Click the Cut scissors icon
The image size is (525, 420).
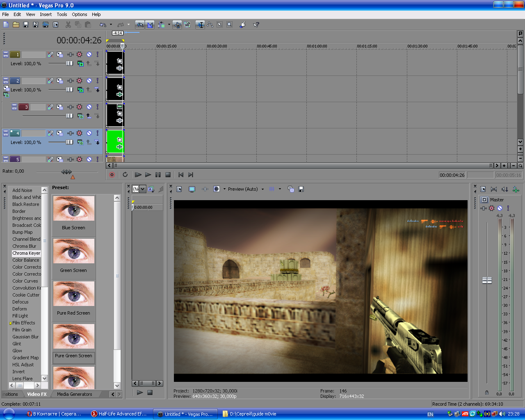[x=68, y=25]
